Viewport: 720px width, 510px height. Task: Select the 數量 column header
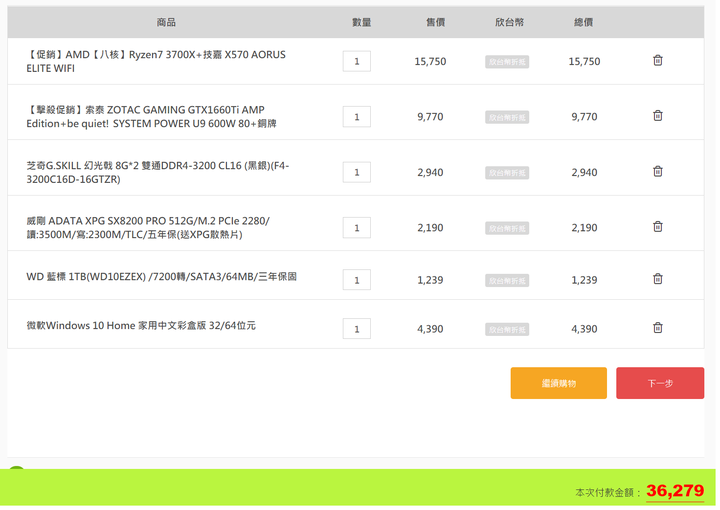(361, 22)
